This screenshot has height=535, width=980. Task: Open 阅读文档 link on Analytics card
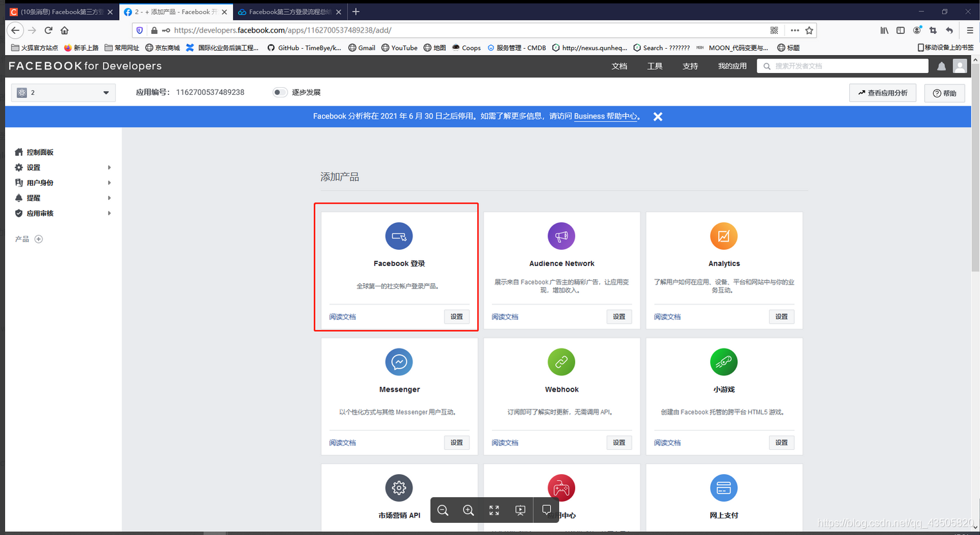tap(667, 317)
